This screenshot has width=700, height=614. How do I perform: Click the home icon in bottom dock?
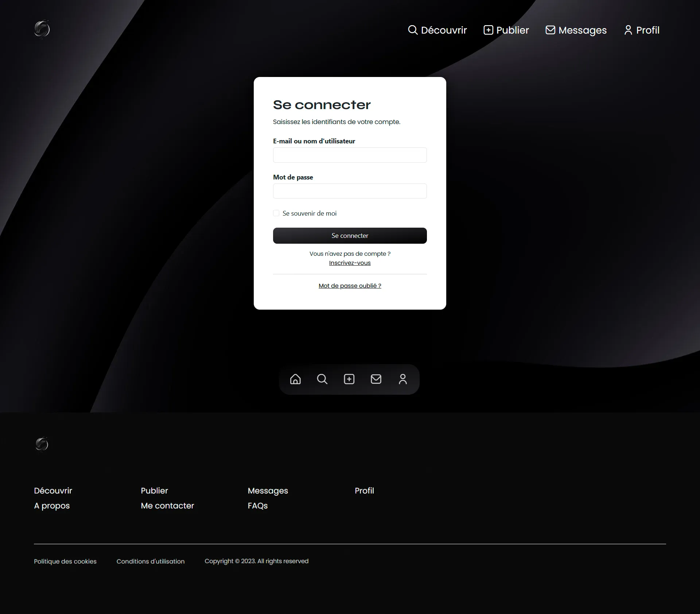coord(295,379)
